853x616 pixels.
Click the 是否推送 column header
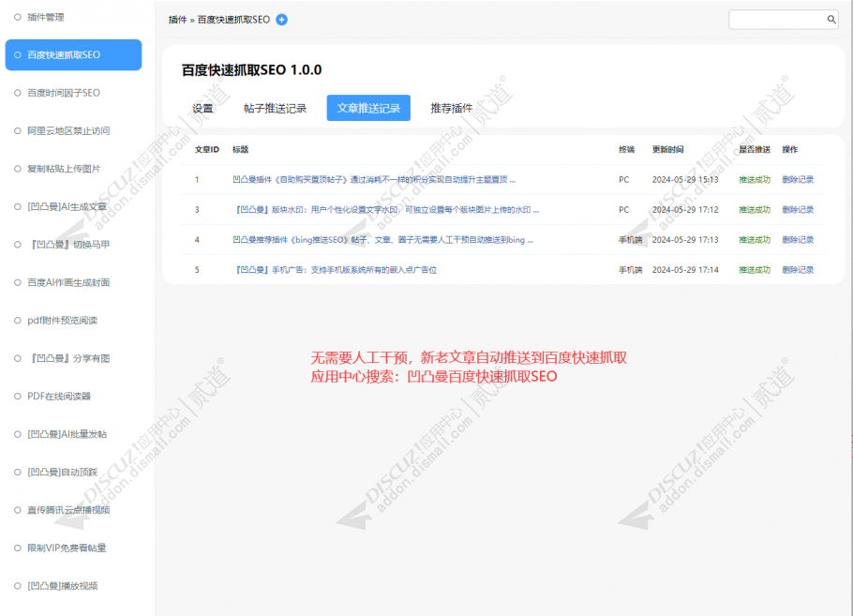click(755, 150)
